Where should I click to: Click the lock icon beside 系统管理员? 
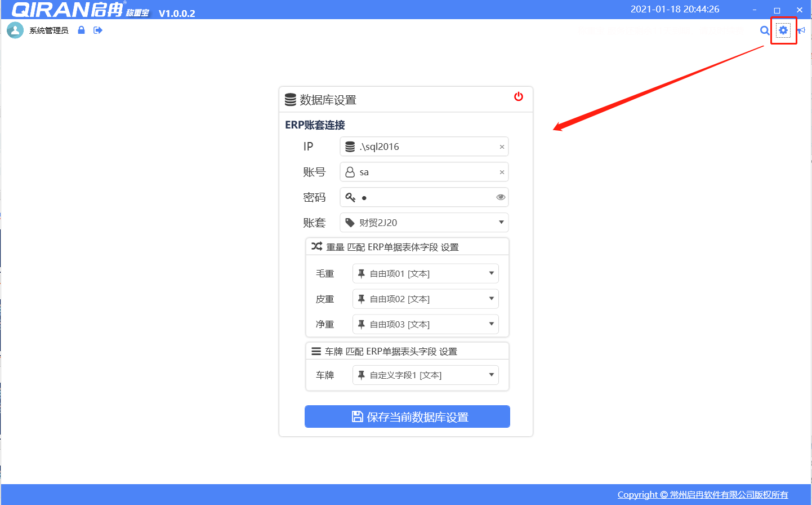pyautogui.click(x=81, y=30)
